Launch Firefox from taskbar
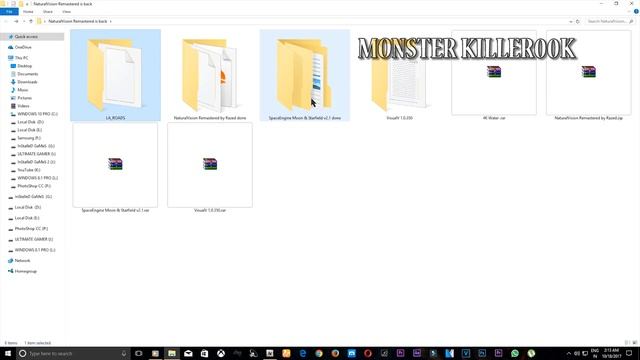Viewport: 640px width, 360px height. coord(335,353)
